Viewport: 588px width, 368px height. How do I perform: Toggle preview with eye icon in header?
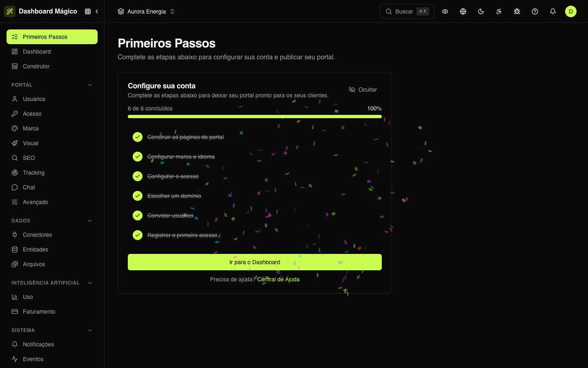[x=445, y=11]
